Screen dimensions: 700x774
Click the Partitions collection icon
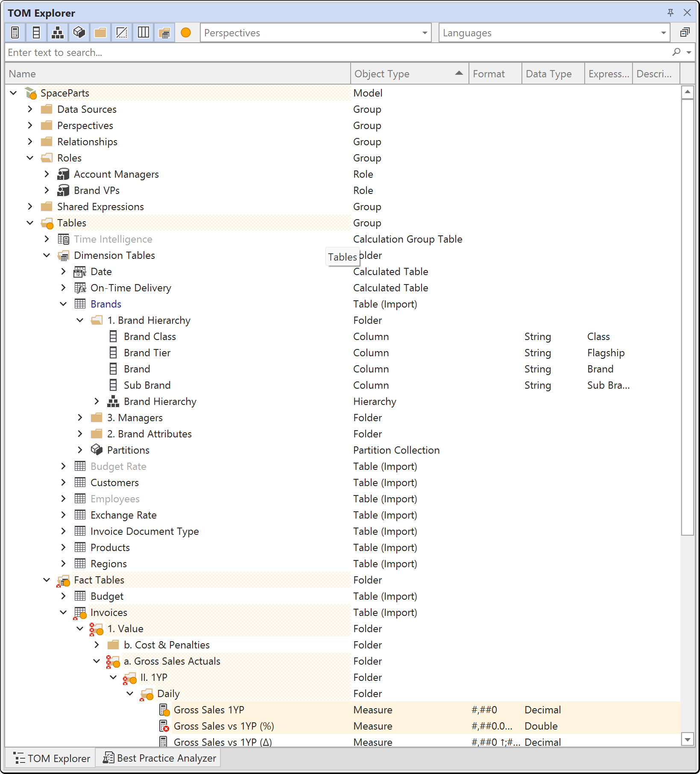pyautogui.click(x=97, y=450)
